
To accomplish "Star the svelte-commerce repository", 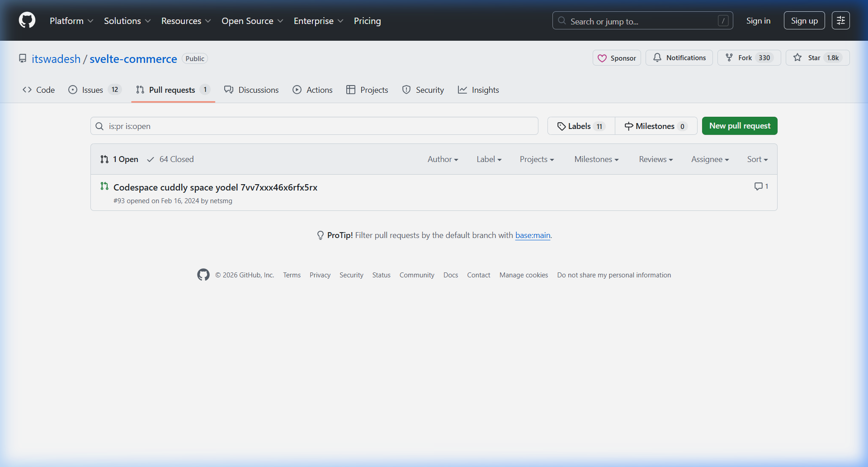I will coord(817,57).
